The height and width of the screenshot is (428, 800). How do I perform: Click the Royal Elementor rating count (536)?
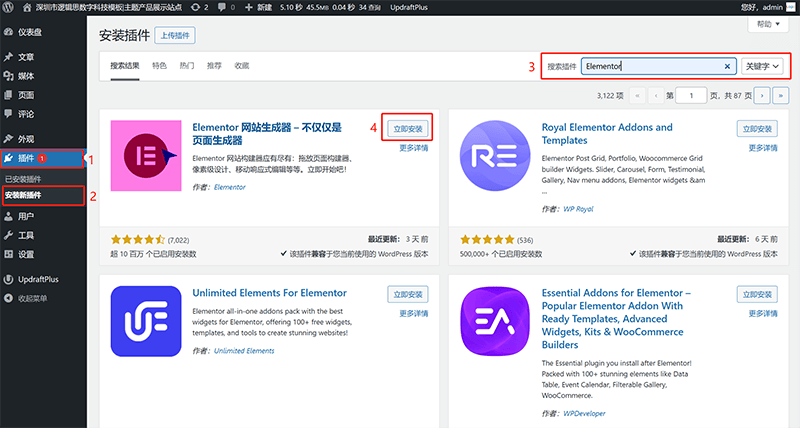click(525, 240)
